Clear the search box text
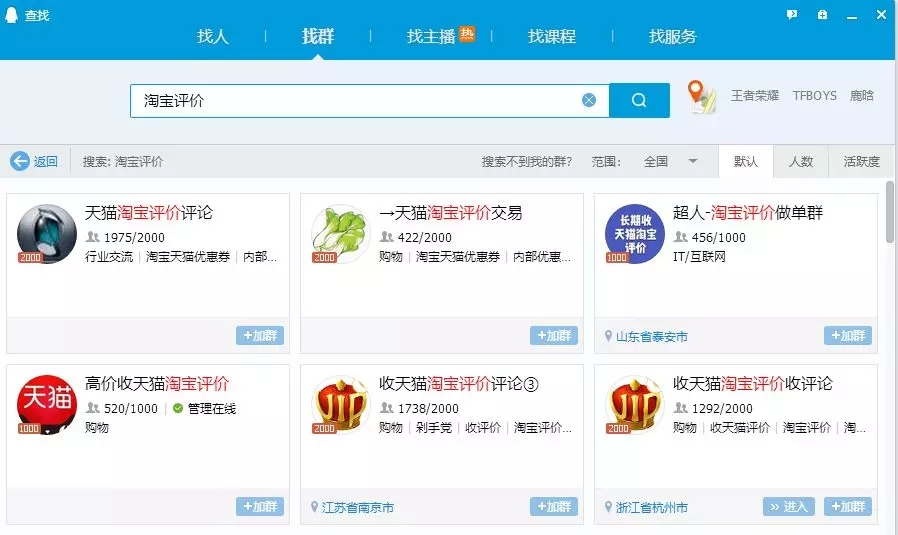The image size is (898, 535). [x=589, y=100]
